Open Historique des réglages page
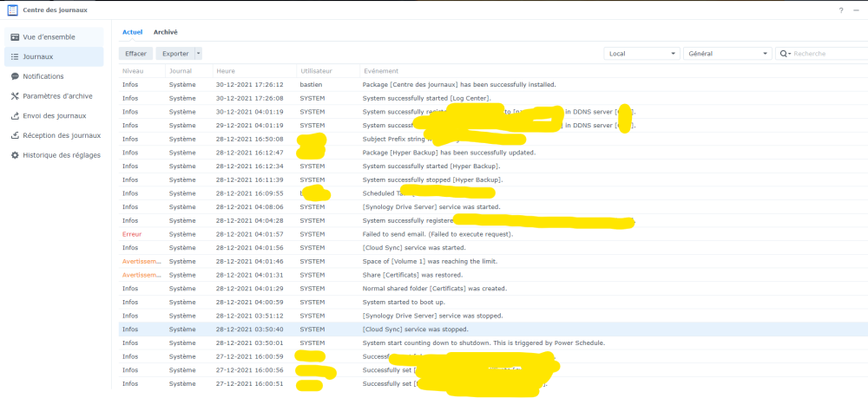 (x=54, y=155)
